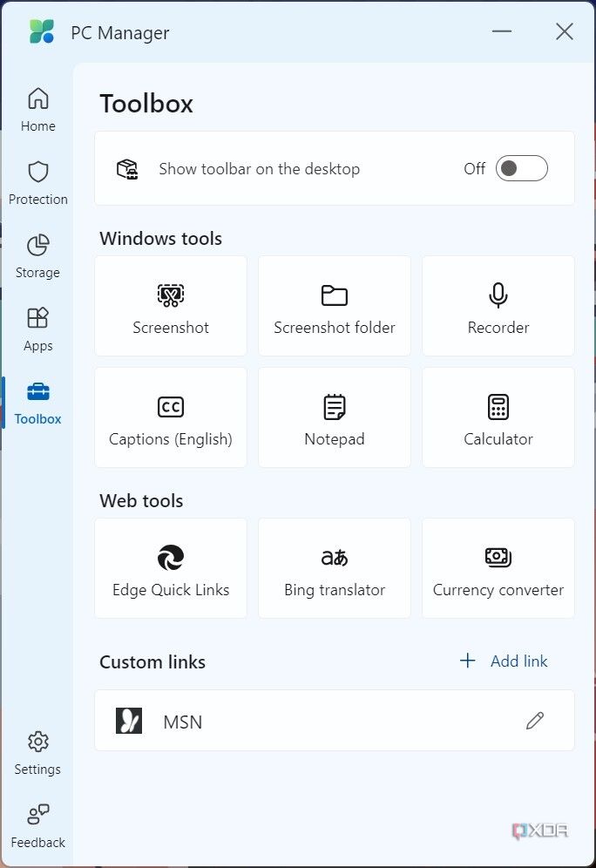Screen dimensions: 596x868
Task: Click the PC Manager title text
Action: (x=119, y=33)
